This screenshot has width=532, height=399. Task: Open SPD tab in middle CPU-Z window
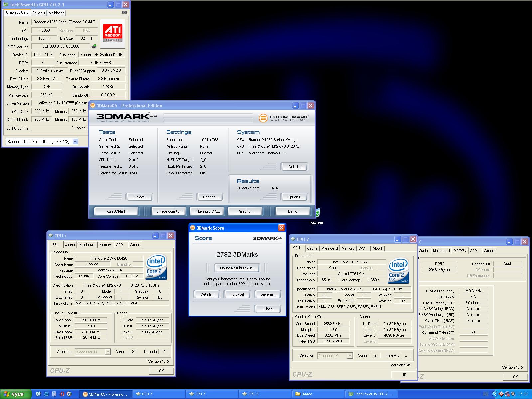click(x=362, y=248)
